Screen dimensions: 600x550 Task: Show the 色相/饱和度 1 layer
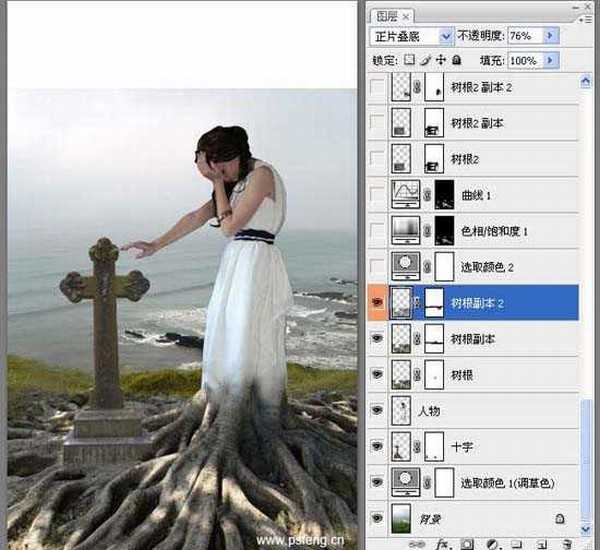click(x=377, y=230)
